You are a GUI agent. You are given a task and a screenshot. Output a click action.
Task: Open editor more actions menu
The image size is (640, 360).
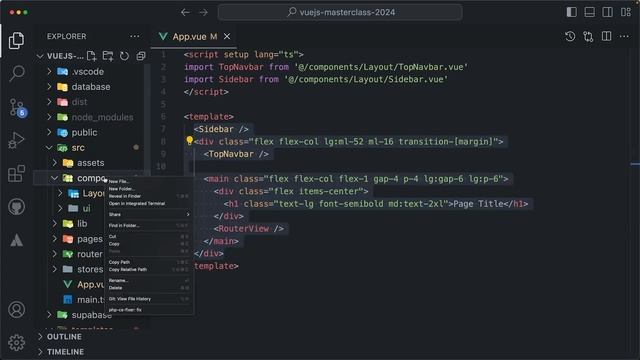click(624, 36)
